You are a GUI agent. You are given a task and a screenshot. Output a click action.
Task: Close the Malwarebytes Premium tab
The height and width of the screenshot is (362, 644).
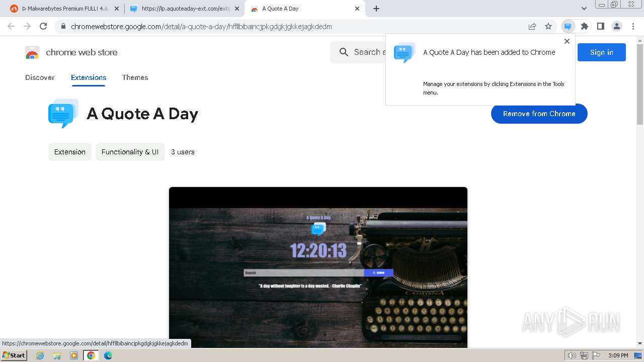point(117,9)
